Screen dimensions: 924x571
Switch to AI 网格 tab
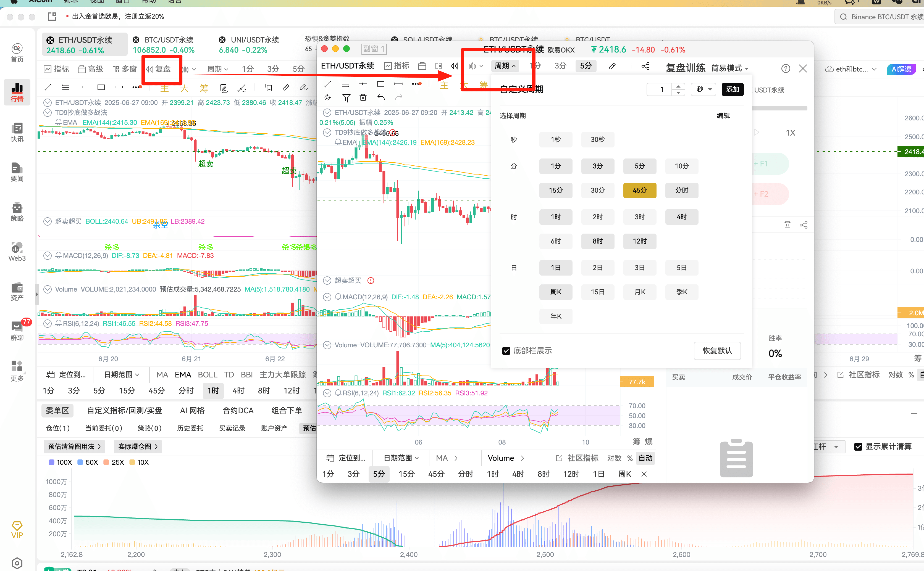(192, 411)
